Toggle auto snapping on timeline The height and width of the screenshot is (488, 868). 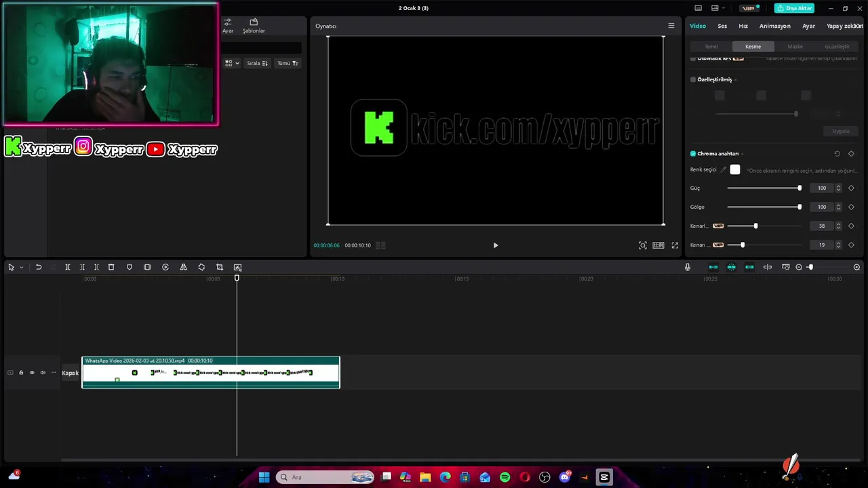coord(731,267)
